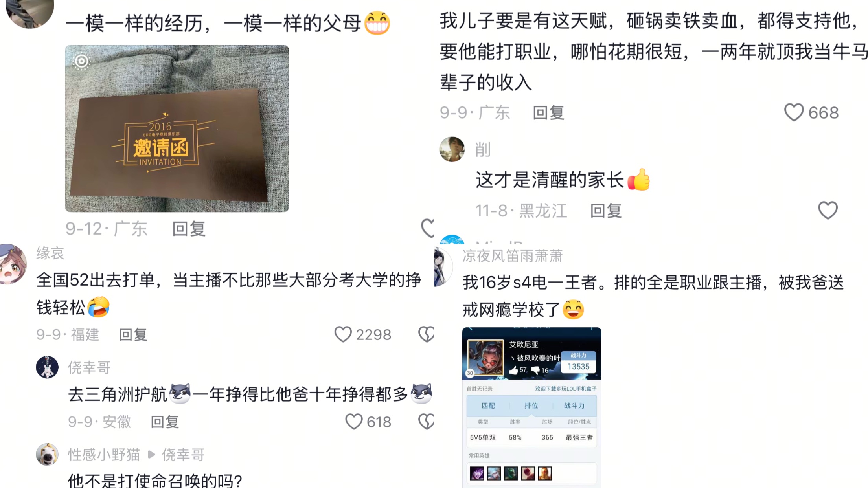Select the 排位 tab in the stats screenshot
Screen dimensions: 868x488
point(531,405)
